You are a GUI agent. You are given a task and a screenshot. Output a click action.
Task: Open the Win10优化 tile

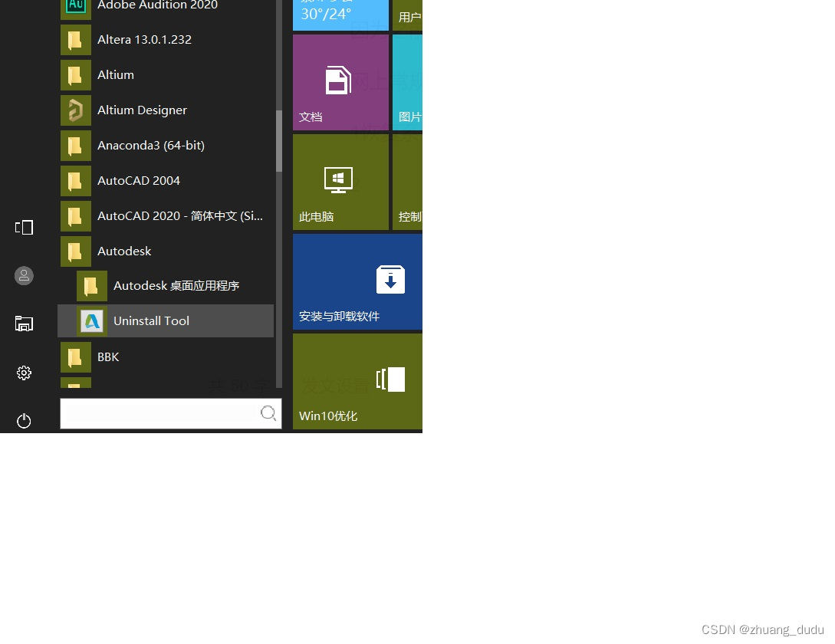(x=357, y=381)
